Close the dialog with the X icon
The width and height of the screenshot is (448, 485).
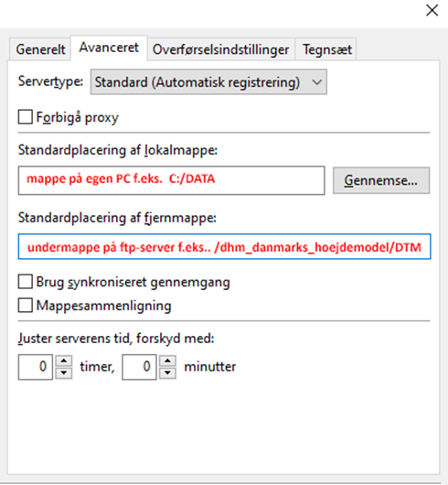click(432, 10)
